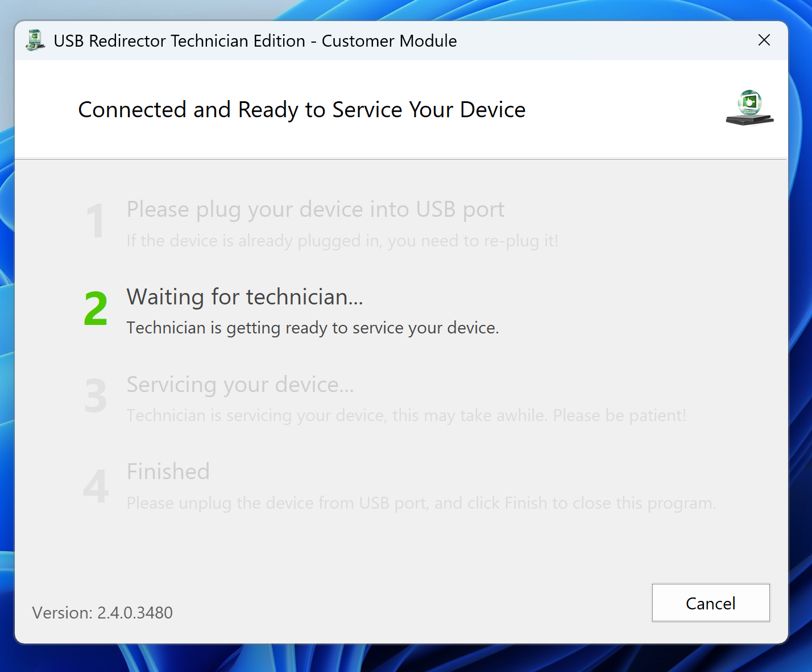
Task: Click "this may take awhile. Please be patient!" text
Action: 539,415
